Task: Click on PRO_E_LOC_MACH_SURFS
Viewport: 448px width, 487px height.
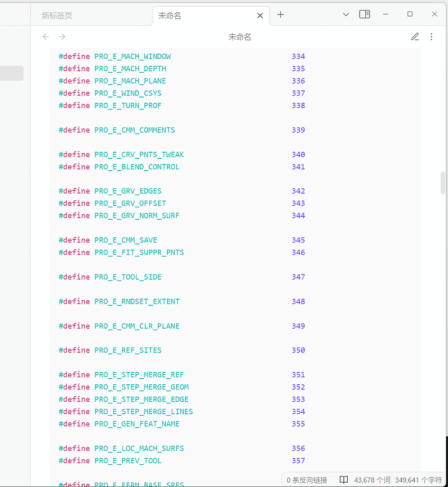Action: tap(139, 448)
